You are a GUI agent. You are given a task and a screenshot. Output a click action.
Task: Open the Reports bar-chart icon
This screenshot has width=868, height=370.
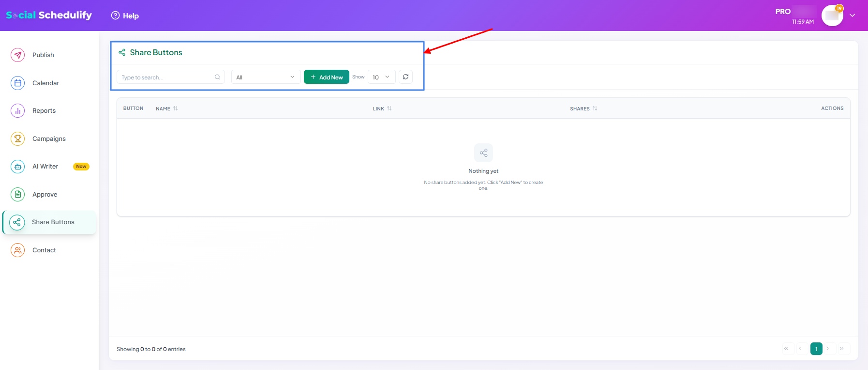[x=18, y=111]
